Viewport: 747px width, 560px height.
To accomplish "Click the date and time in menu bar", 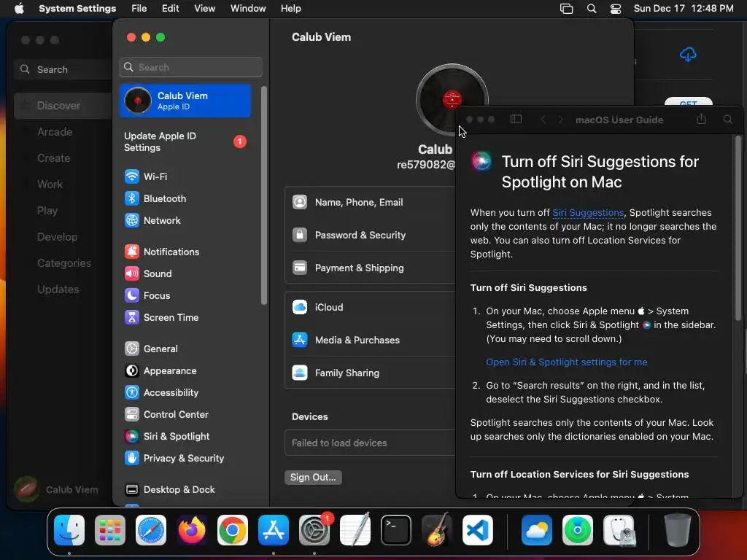I will point(683,9).
